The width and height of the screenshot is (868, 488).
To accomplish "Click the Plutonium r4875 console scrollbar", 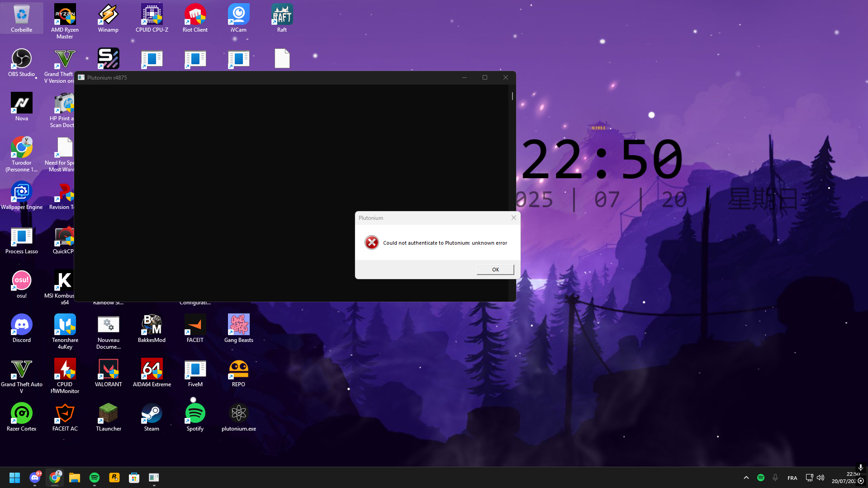I will click(x=512, y=96).
